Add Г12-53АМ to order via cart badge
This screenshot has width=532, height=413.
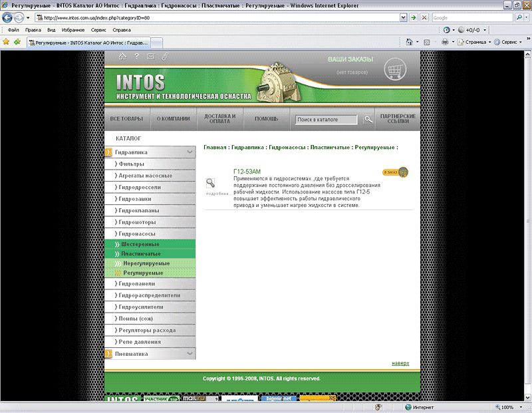395,173
